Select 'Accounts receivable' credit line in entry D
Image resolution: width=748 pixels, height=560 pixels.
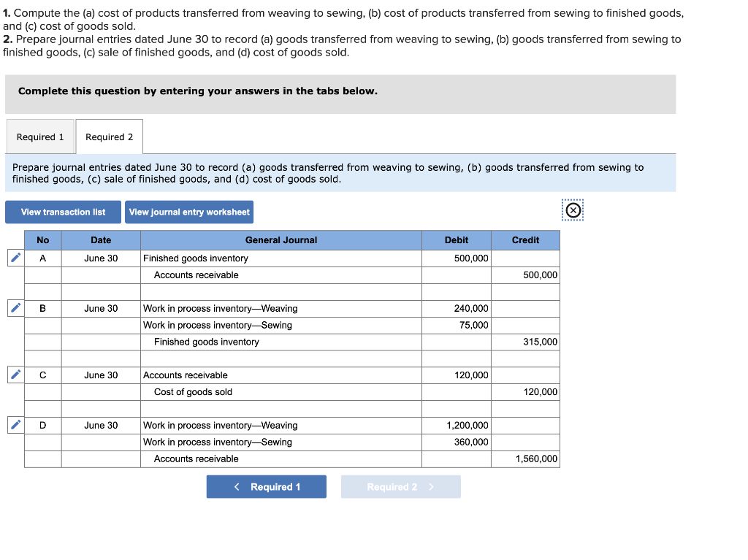click(x=281, y=459)
